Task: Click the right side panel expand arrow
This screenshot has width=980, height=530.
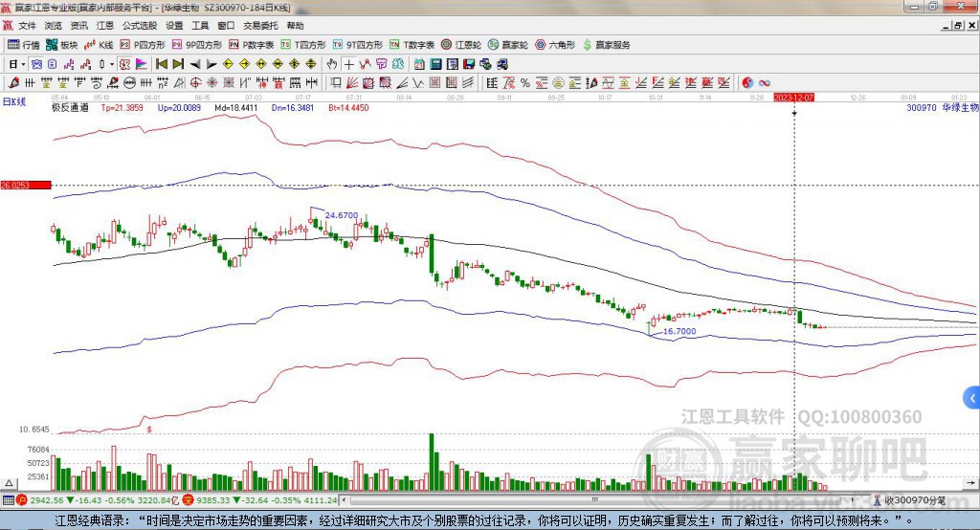Action: pos(972,396)
